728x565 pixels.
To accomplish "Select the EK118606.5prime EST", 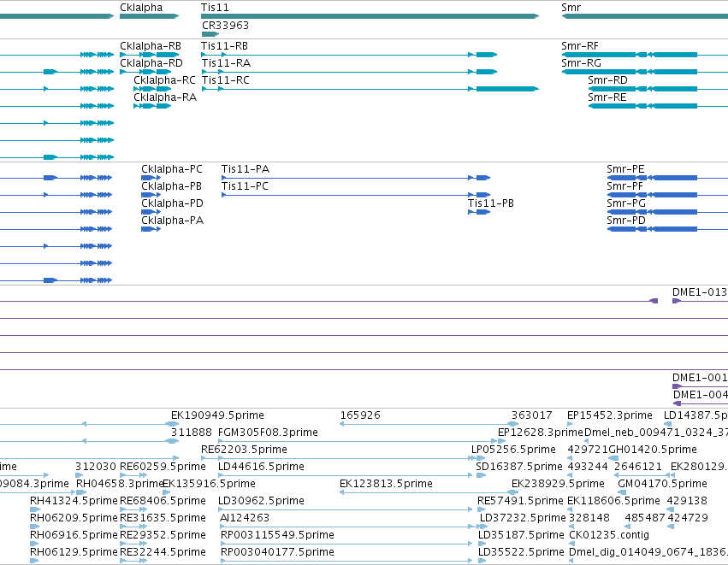I will 613,501.
